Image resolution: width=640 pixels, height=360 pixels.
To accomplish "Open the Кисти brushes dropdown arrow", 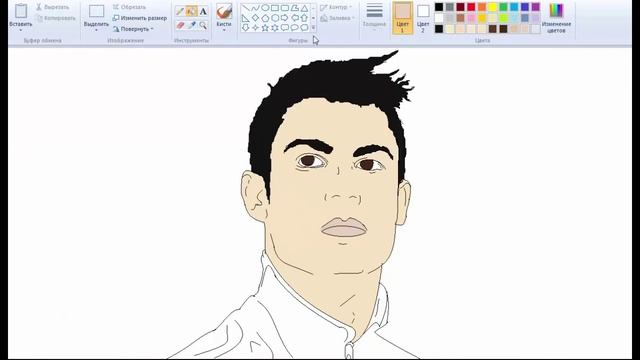I will pos(224,30).
